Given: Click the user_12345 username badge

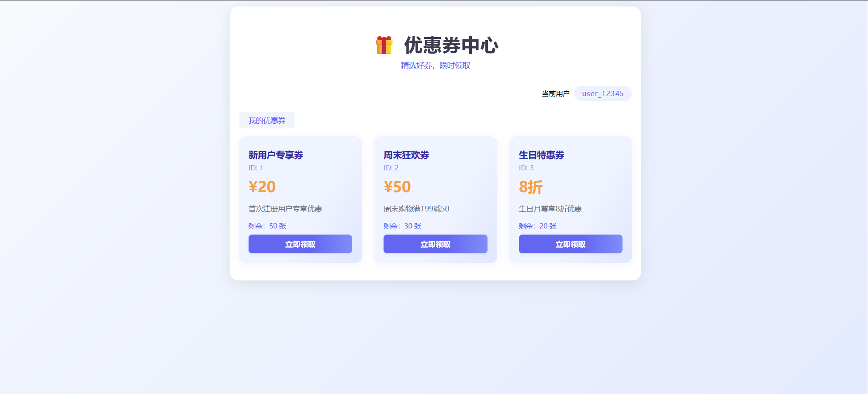Looking at the screenshot, I should point(603,93).
